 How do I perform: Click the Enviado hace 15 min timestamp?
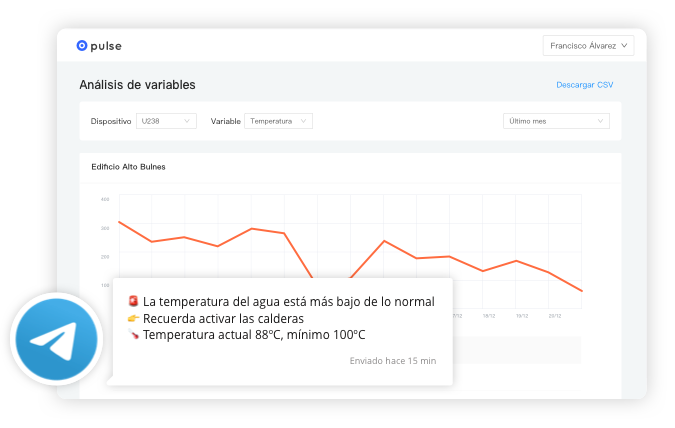tap(392, 360)
